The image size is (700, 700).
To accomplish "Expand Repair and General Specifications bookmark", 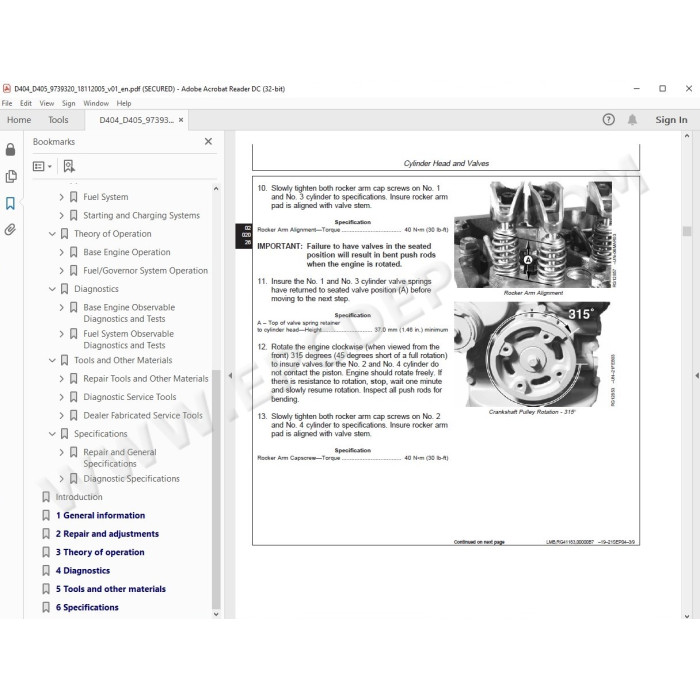I will (62, 452).
